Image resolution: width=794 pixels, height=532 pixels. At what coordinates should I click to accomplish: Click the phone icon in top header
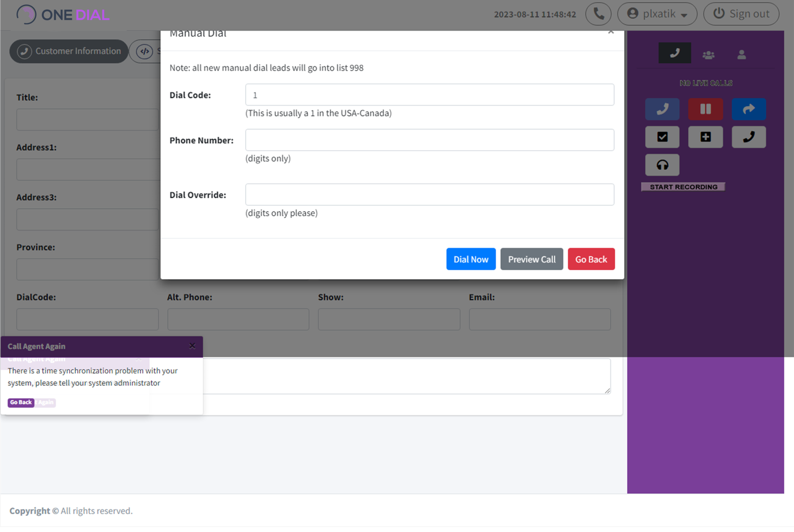pyautogui.click(x=598, y=14)
